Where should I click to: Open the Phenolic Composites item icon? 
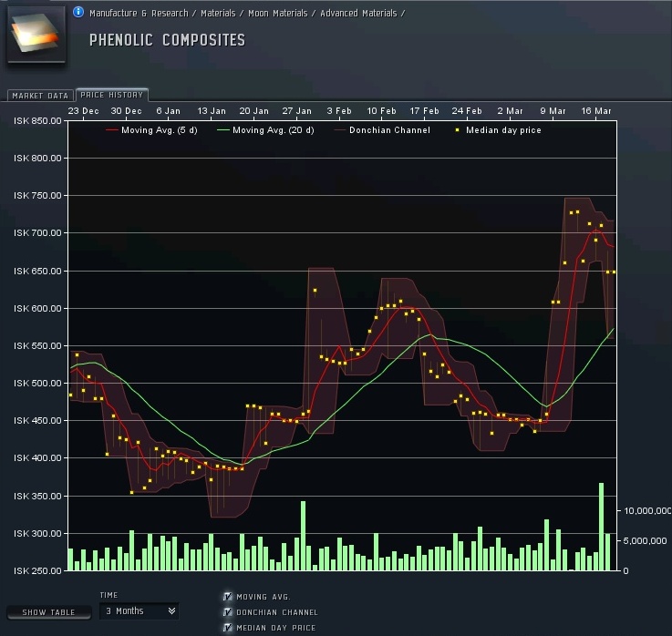36,35
